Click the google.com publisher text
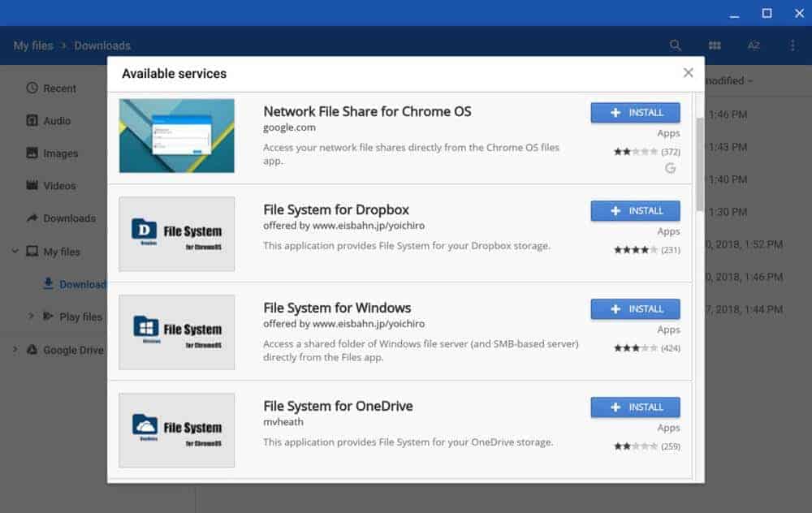812x513 pixels. 289,127
